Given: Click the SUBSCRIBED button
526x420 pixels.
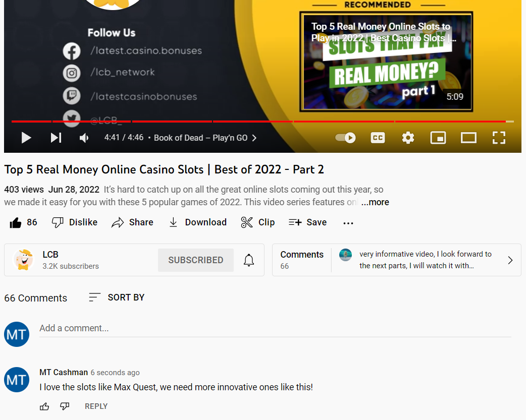Looking at the screenshot, I should click(196, 260).
